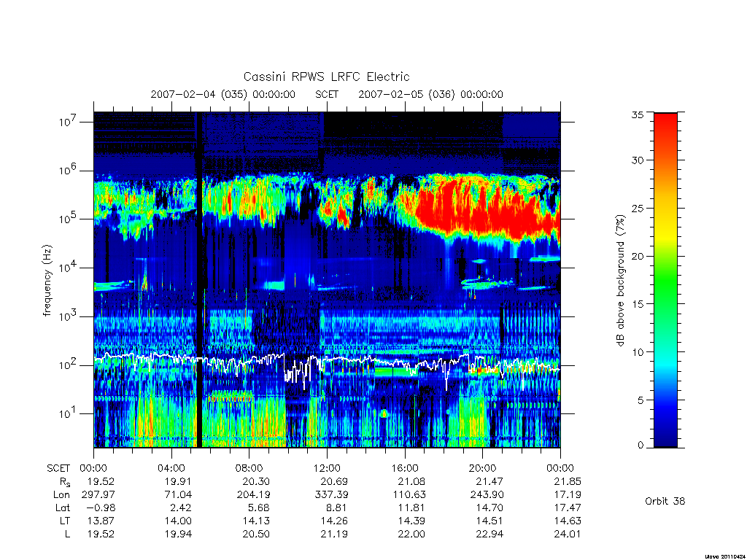Click the start date 2007-02-04 (035) header
Image resolution: width=747 pixels, height=560 pixels.
tap(223, 94)
